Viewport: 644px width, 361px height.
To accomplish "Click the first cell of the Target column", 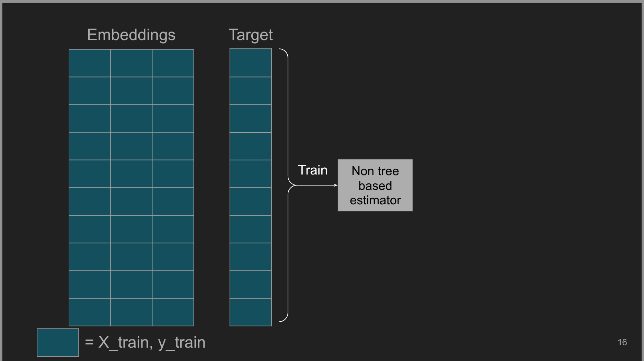I will click(251, 63).
